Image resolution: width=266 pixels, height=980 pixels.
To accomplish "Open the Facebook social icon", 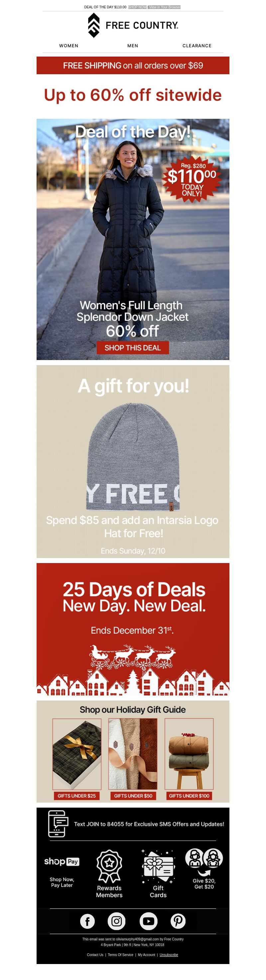I will pos(87,921).
